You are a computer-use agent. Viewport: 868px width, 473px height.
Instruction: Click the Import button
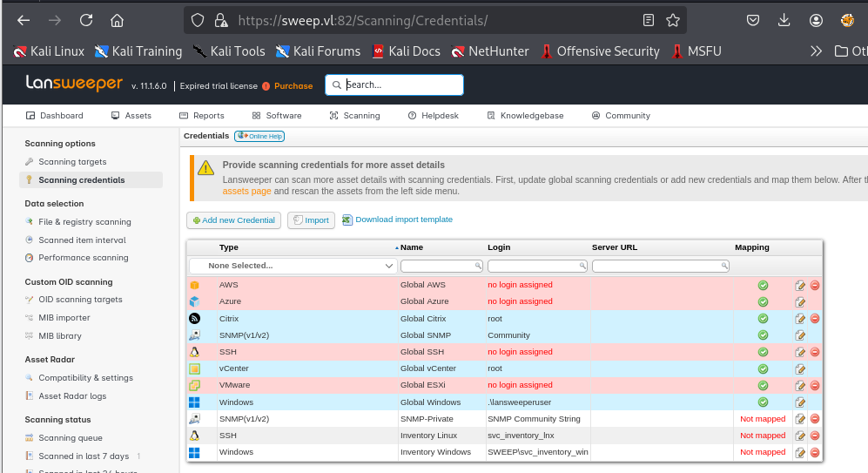311,220
